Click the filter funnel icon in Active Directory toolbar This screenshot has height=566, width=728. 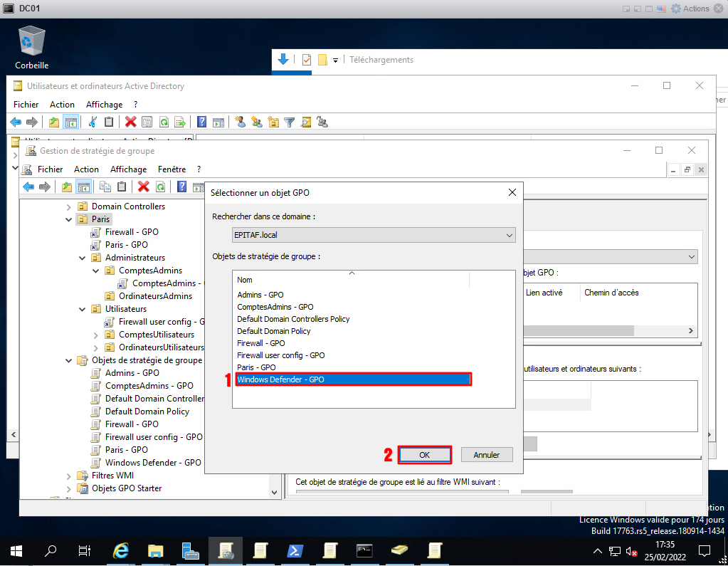point(290,122)
